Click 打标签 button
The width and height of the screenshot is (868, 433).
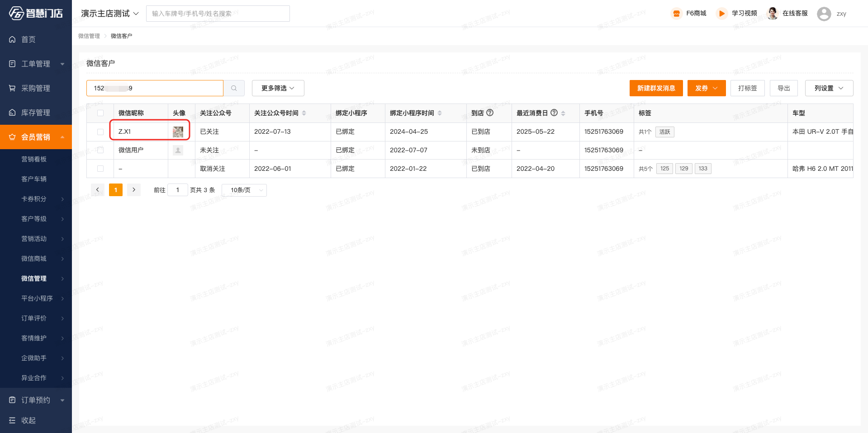747,88
